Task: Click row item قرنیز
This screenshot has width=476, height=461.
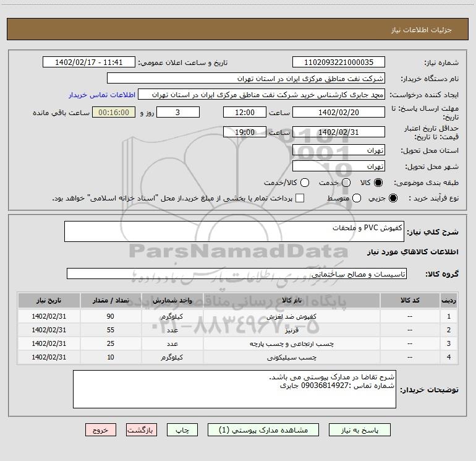Action: (291, 330)
